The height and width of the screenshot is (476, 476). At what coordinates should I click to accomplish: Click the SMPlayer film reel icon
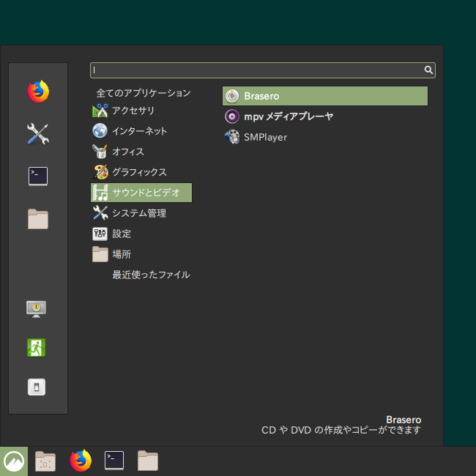(232, 137)
